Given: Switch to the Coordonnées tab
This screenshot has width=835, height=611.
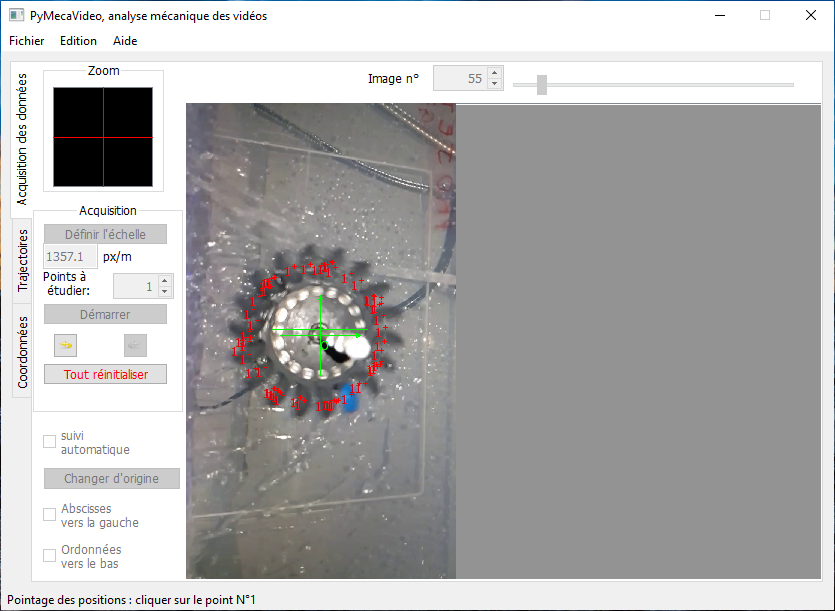Looking at the screenshot, I should [x=23, y=351].
